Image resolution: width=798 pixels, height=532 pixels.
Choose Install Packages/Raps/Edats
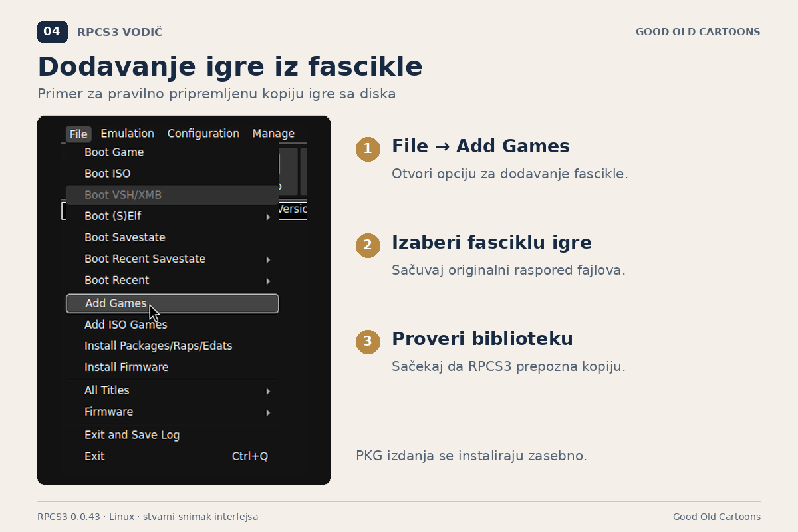pos(172,346)
